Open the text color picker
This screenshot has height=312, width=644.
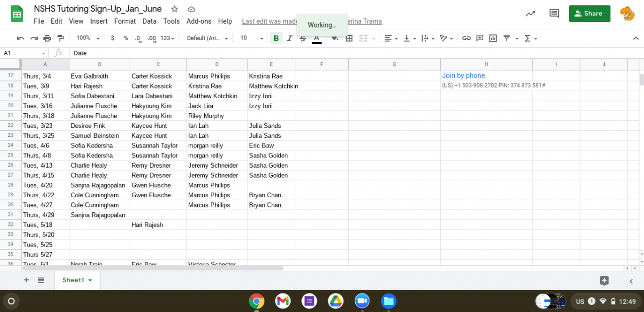(316, 38)
